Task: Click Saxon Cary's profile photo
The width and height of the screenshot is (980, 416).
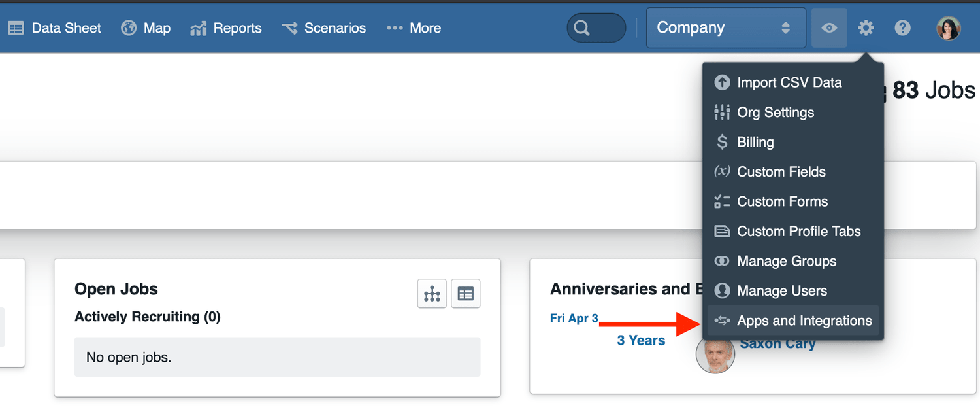Action: (x=715, y=354)
